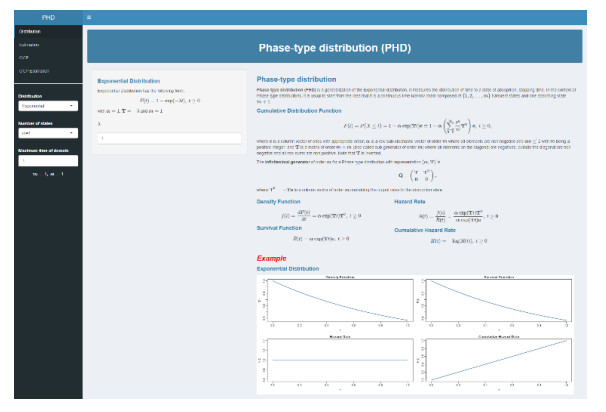Expand the Distribution dropdown showing Exponential
Image resolution: width=606 pixels, height=412 pixels.
[48, 104]
